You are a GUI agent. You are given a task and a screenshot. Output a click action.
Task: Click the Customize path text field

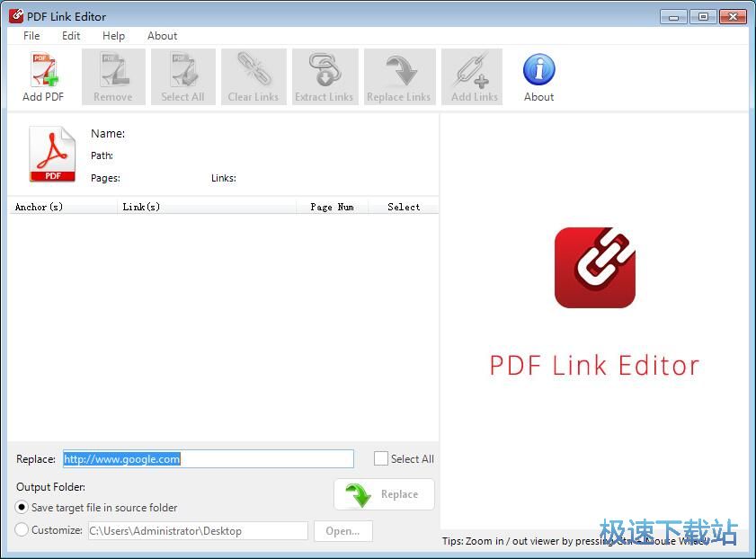[x=197, y=530]
